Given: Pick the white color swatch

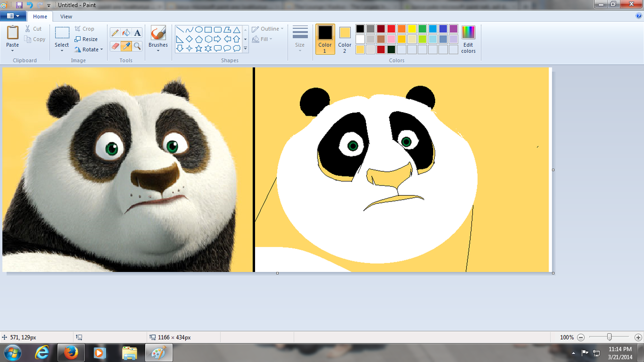Looking at the screenshot, I should (x=360, y=39).
